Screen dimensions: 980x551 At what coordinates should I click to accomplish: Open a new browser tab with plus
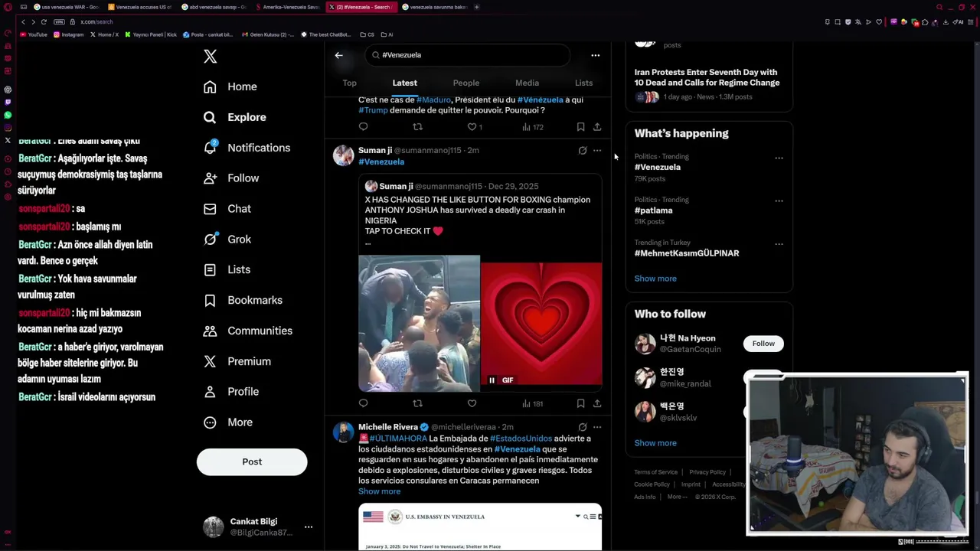pos(477,7)
